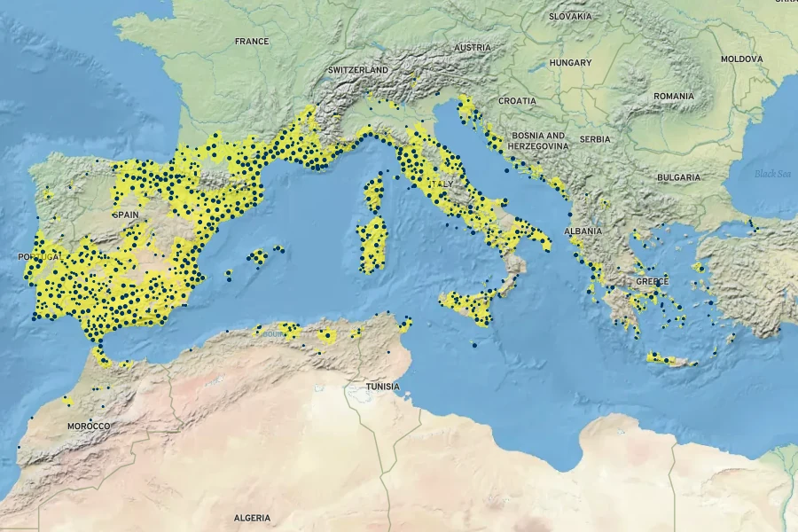Select the MOLDOVA country label
The width and height of the screenshot is (798, 532).
(x=741, y=59)
